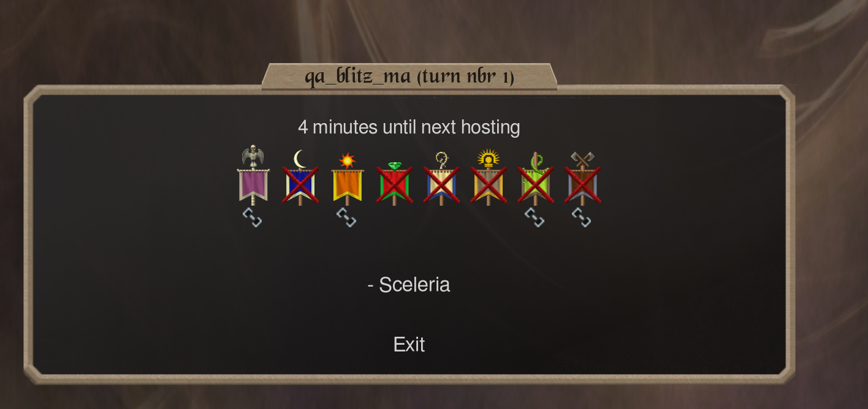
Task: Click the qa_blitz_ma game title tab
Action: coord(409,77)
